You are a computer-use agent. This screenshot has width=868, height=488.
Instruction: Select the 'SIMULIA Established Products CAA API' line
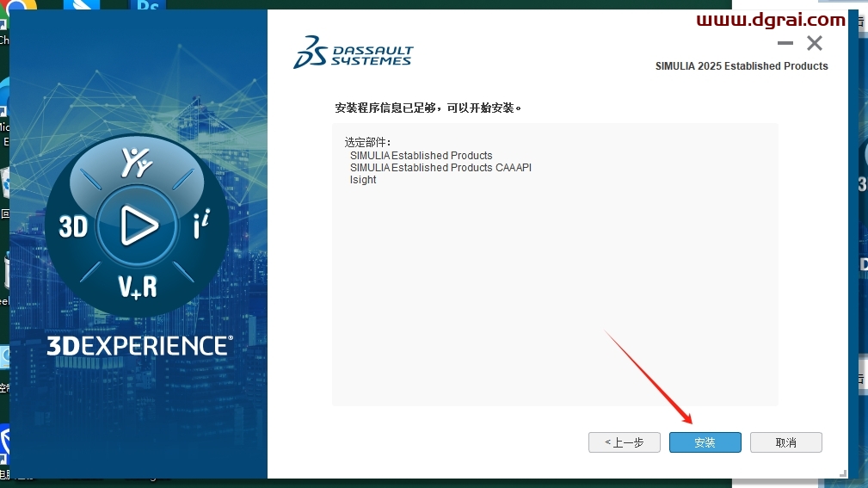[440, 167]
